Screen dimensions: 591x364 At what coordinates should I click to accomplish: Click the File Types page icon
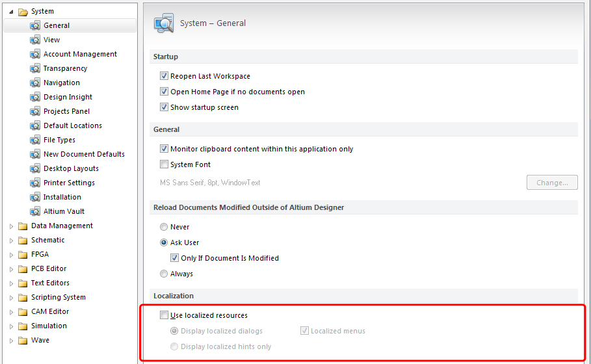click(x=35, y=140)
